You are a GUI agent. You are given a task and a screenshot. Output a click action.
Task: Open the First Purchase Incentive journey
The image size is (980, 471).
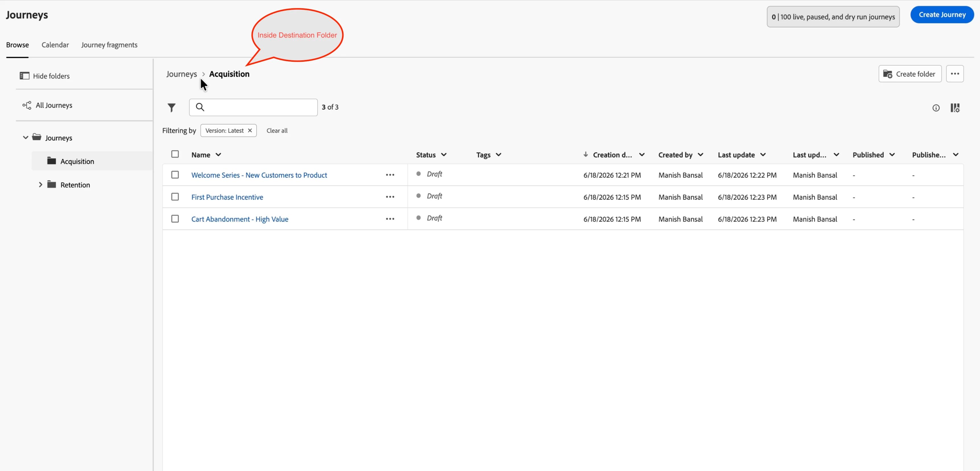227,197
